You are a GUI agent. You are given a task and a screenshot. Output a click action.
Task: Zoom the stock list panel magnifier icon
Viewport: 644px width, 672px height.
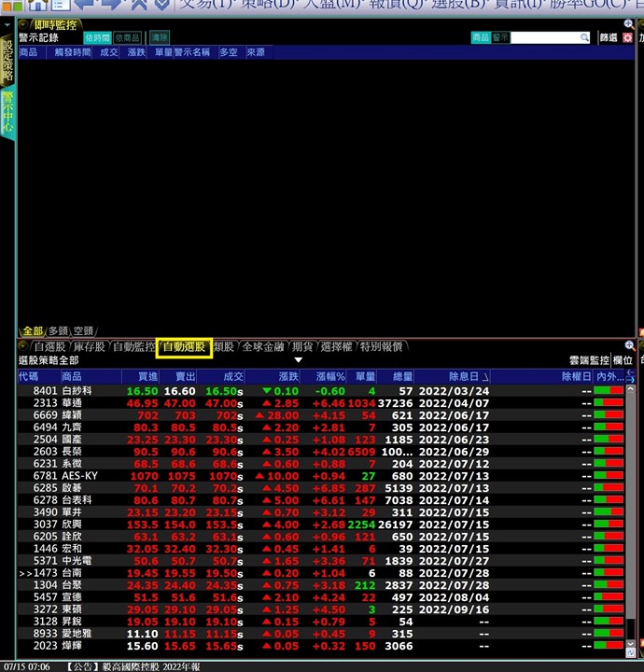click(x=629, y=345)
